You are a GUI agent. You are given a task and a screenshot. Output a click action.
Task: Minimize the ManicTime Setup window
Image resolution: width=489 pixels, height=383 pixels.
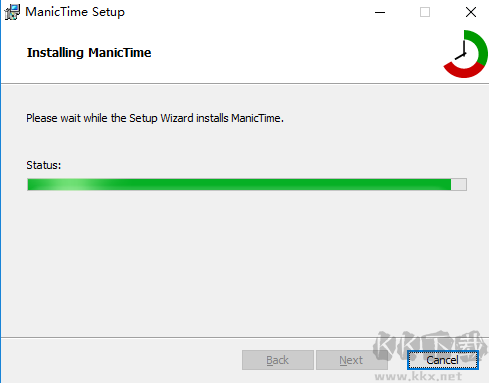click(380, 12)
